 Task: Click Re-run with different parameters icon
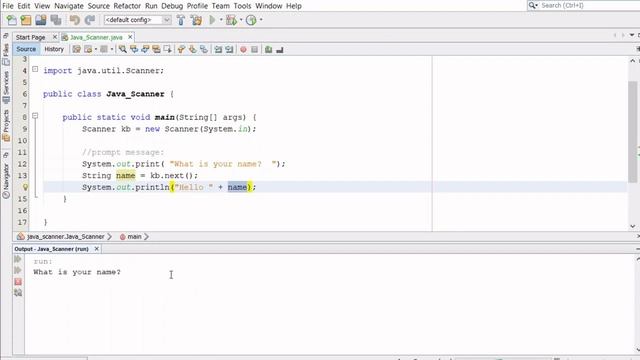pos(18,270)
